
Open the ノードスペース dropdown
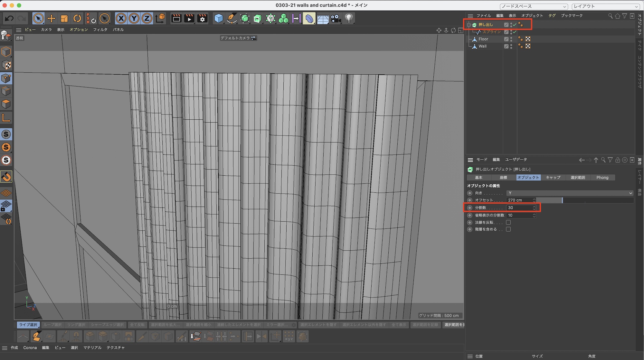533,6
